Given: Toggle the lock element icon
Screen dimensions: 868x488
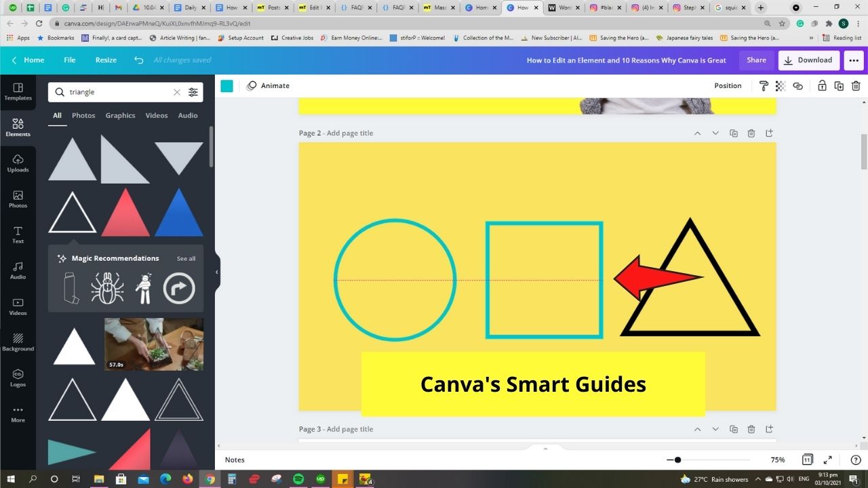Looking at the screenshot, I should pos(822,86).
